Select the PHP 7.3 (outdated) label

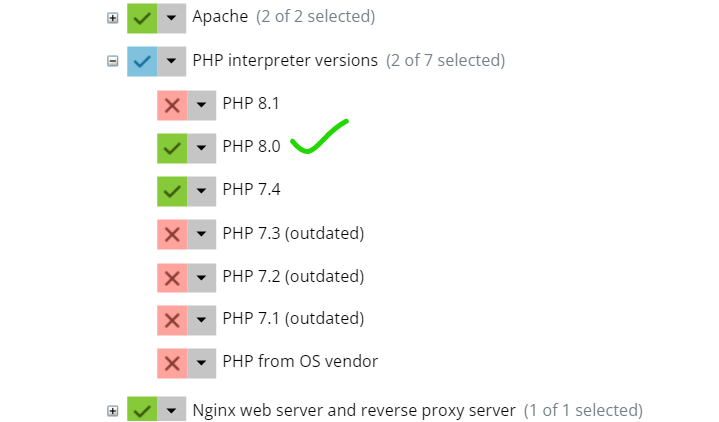(x=293, y=233)
